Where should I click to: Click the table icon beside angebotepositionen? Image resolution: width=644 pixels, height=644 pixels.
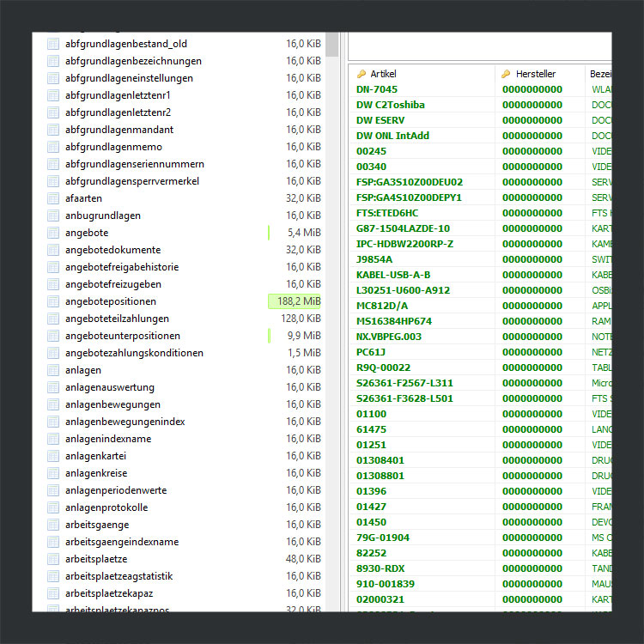point(53,301)
